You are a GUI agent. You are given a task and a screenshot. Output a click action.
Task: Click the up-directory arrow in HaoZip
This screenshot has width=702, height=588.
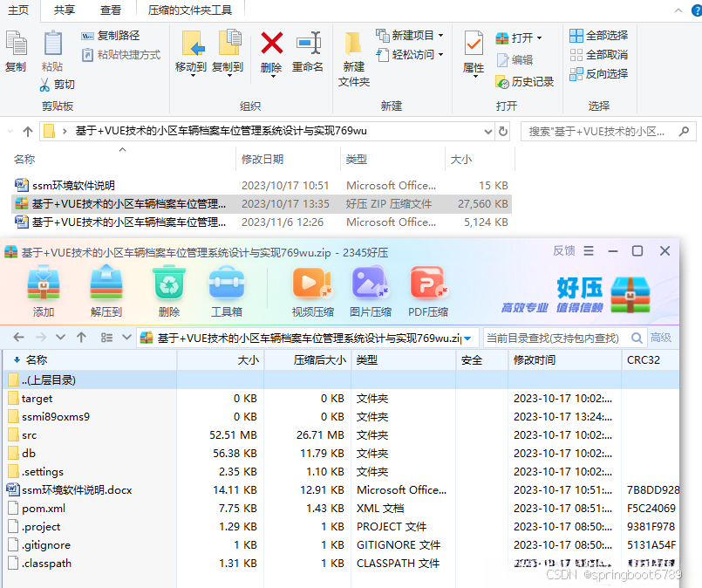[81, 338]
